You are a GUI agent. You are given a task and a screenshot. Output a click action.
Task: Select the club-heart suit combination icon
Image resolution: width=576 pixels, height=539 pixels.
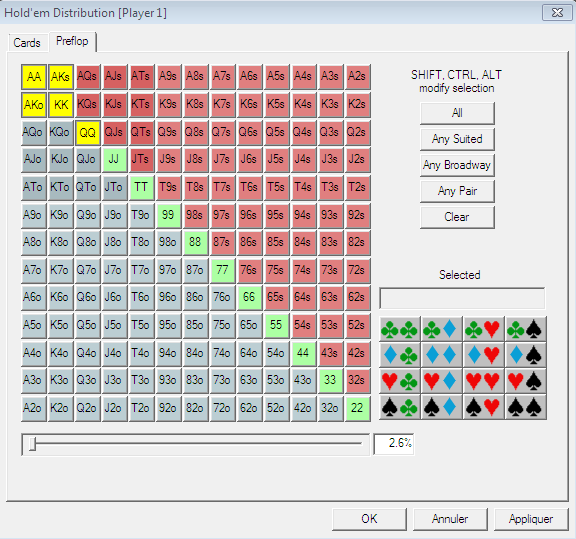483,329
